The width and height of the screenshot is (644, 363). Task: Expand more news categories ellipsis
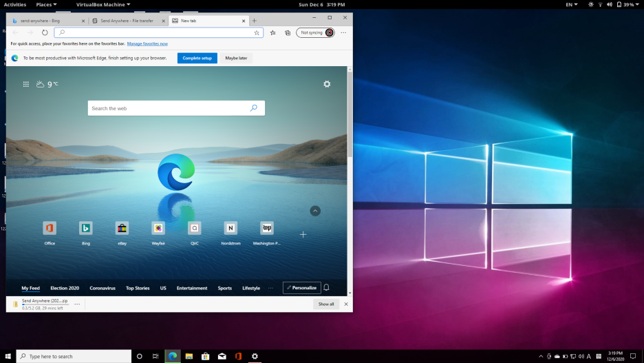point(270,288)
